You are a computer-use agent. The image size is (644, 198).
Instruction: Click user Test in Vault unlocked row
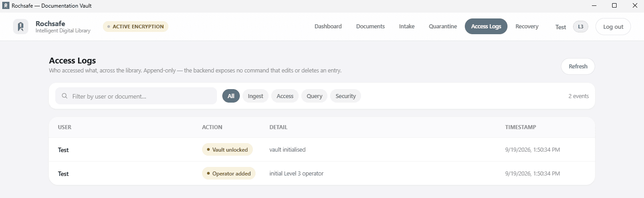pos(63,150)
